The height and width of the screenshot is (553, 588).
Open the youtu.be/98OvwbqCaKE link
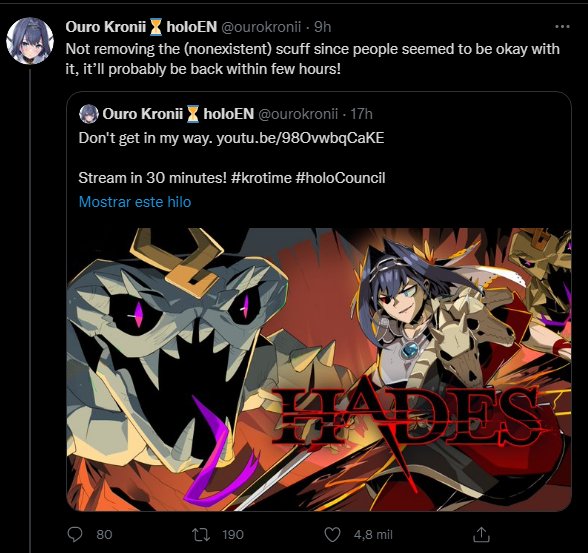[300, 138]
